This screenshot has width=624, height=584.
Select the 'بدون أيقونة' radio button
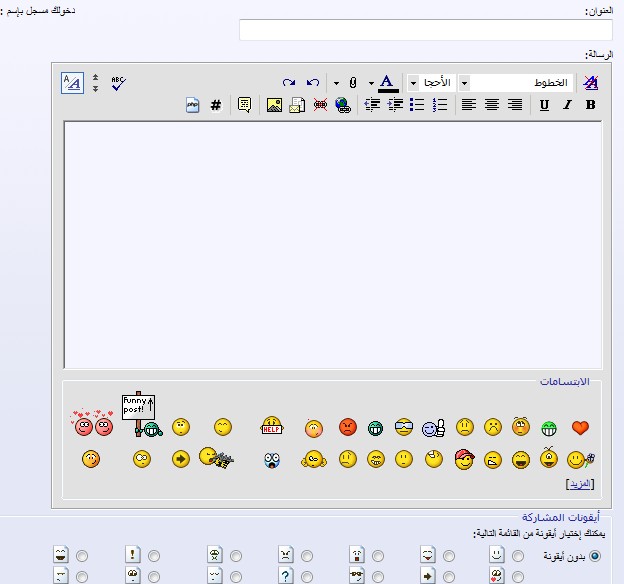click(x=595, y=556)
